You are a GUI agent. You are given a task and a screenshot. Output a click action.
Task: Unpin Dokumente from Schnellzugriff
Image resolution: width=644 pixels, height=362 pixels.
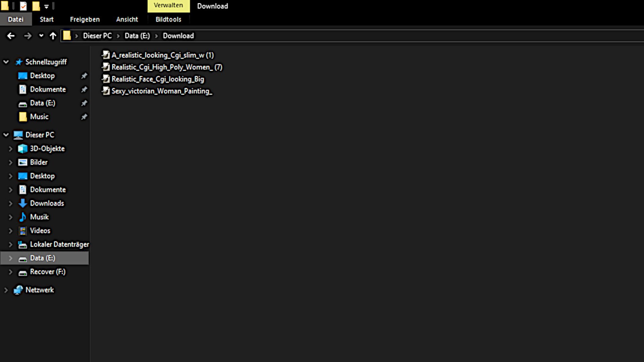84,89
